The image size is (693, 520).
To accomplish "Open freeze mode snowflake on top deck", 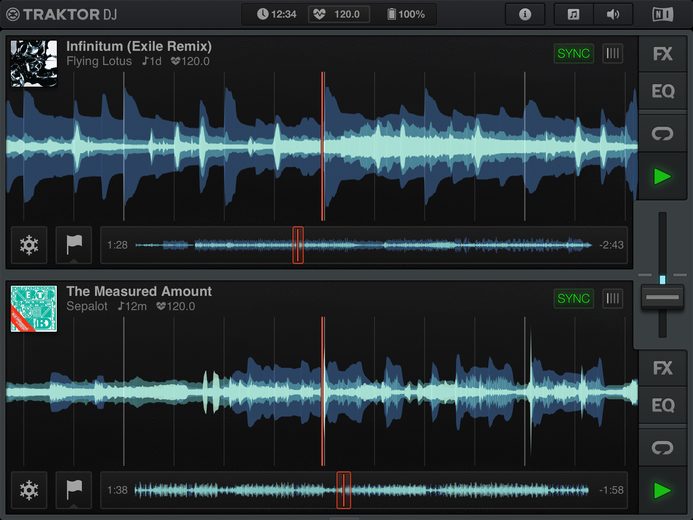I will [x=29, y=245].
